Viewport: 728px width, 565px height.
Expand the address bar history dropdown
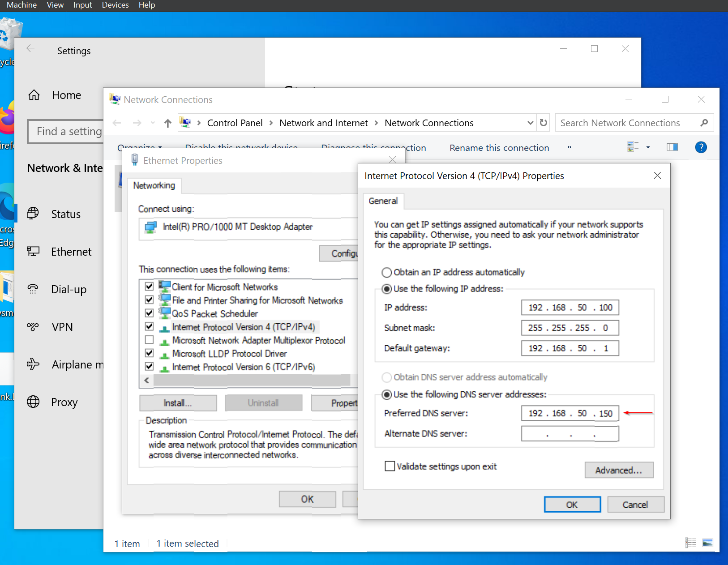click(530, 123)
